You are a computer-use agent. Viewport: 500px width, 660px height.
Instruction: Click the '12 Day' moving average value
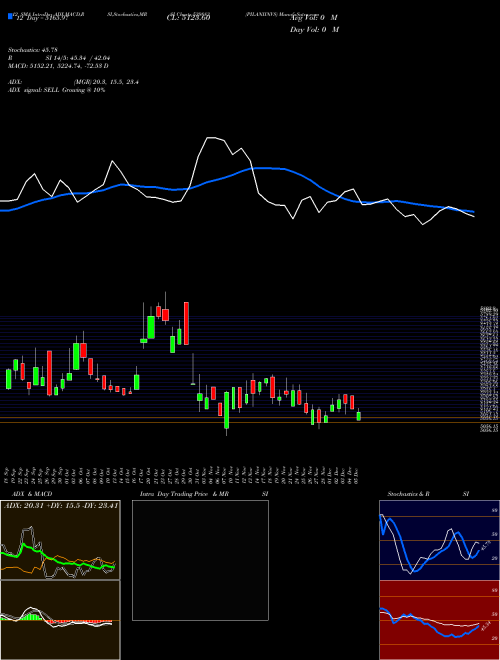[x=41, y=18]
